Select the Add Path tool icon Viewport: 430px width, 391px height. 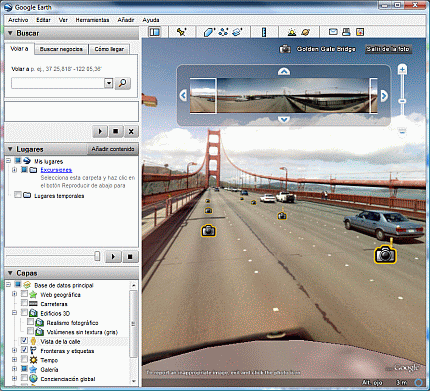click(223, 32)
